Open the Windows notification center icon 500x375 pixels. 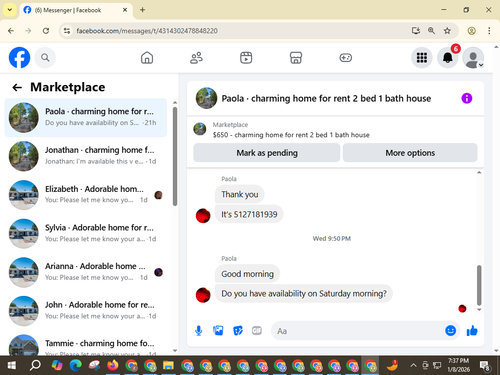coord(485,366)
